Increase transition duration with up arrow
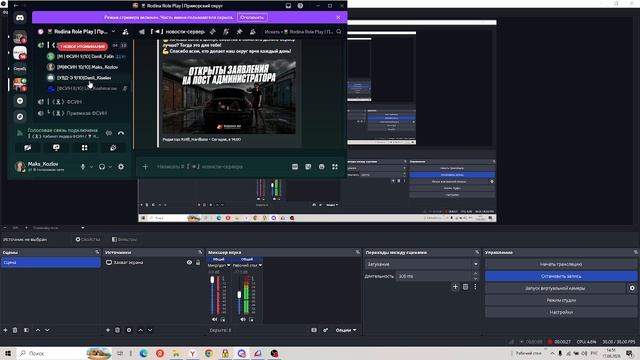The image size is (640, 360). pyautogui.click(x=476, y=274)
